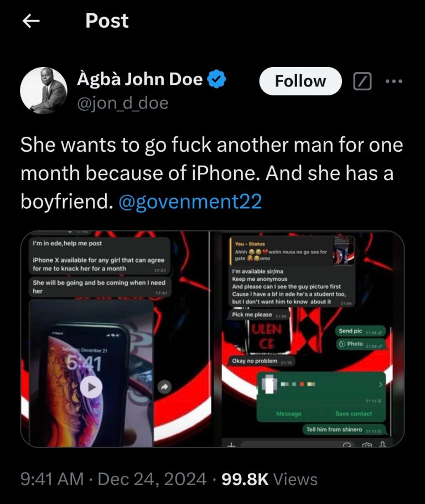Open the profile avatar photo

(x=44, y=91)
